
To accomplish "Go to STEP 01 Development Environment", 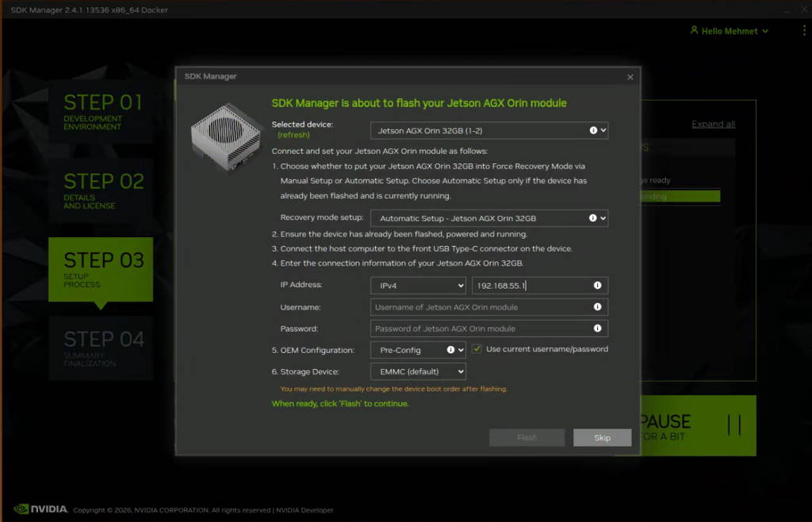I will pyautogui.click(x=101, y=111).
